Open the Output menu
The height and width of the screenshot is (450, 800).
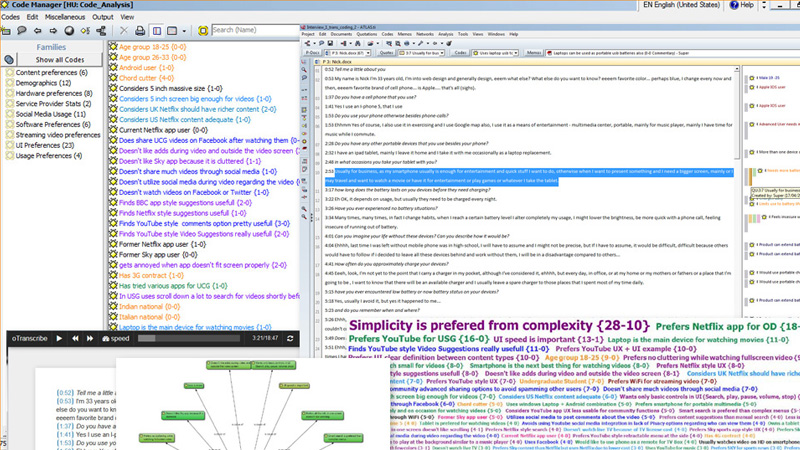click(x=103, y=17)
